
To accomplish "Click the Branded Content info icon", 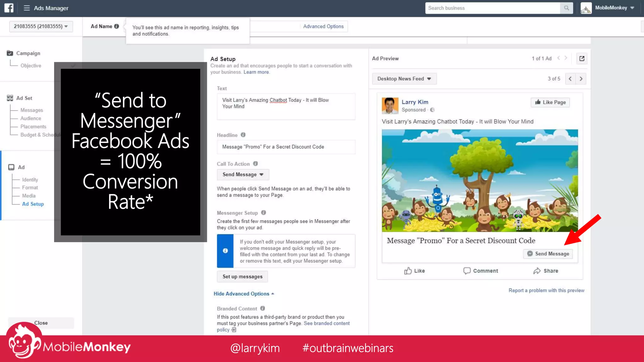I will pos(263,309).
